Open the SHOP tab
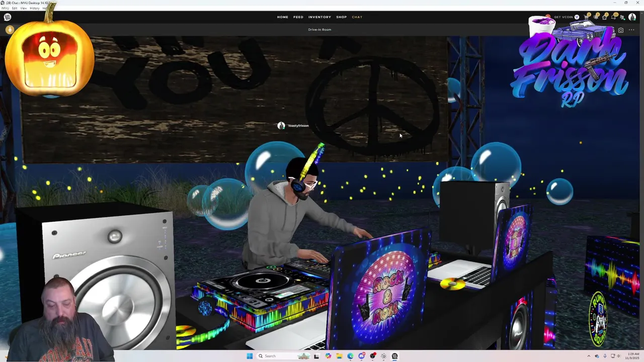This screenshot has height=362, width=644. click(342, 17)
